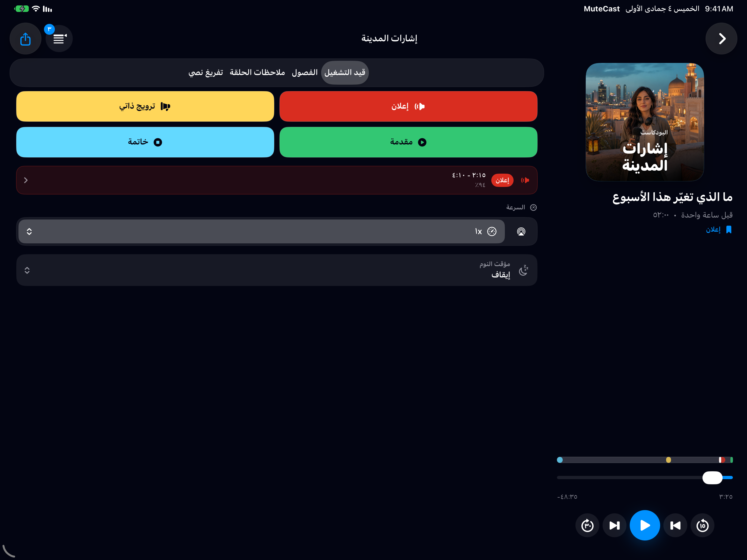Skip forward 30 seconds

point(587,525)
